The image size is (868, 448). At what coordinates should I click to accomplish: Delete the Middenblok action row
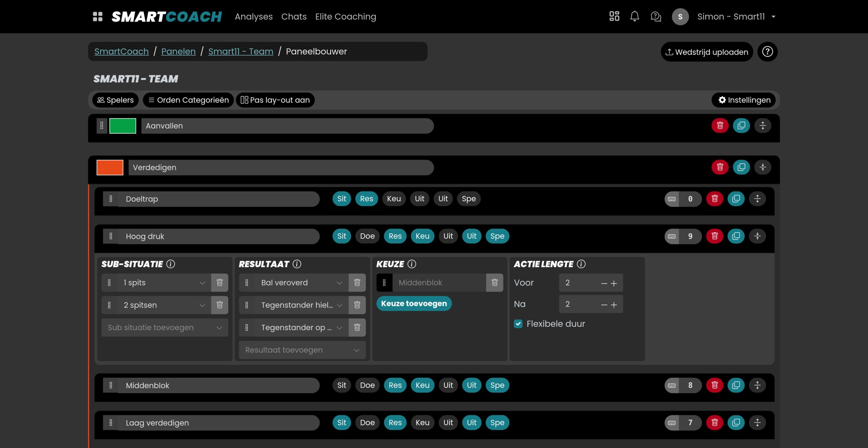point(715,385)
